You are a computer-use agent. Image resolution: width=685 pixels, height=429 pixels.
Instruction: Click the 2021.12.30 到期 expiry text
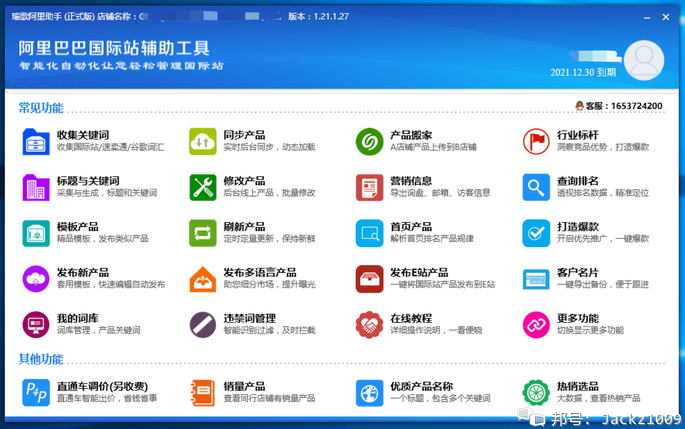tap(583, 73)
